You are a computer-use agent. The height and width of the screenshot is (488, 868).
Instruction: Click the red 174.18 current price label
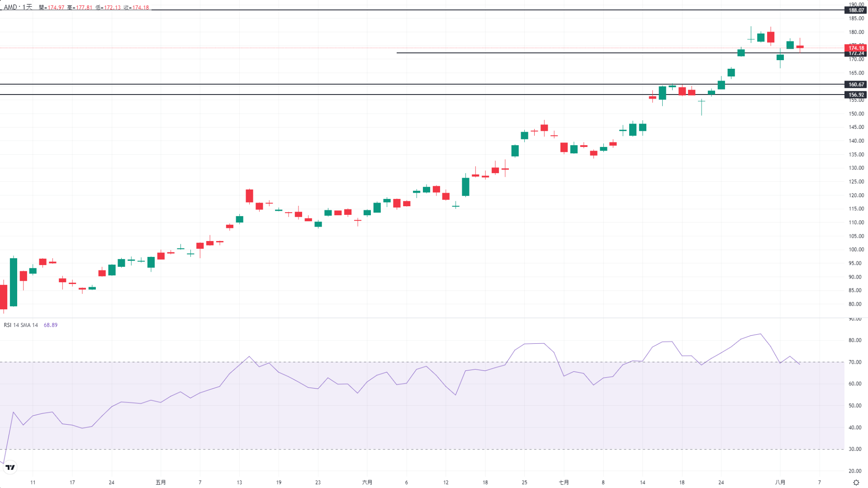tap(856, 47)
